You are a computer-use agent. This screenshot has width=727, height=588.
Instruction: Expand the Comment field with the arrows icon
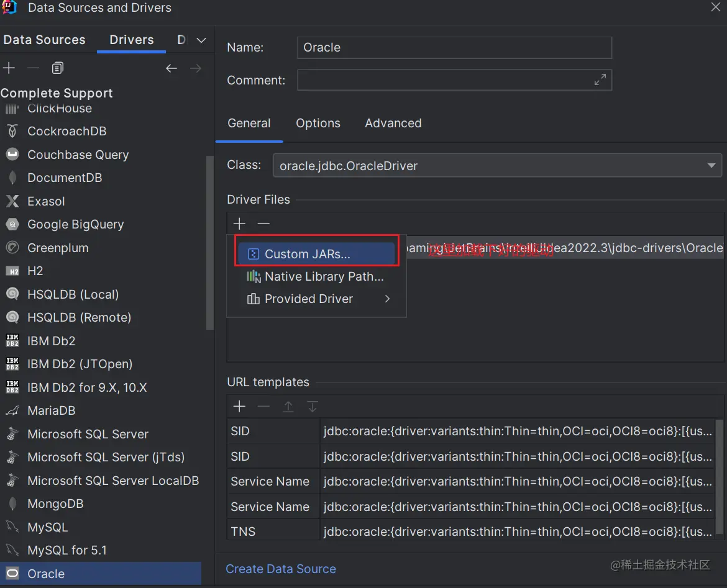[600, 79]
